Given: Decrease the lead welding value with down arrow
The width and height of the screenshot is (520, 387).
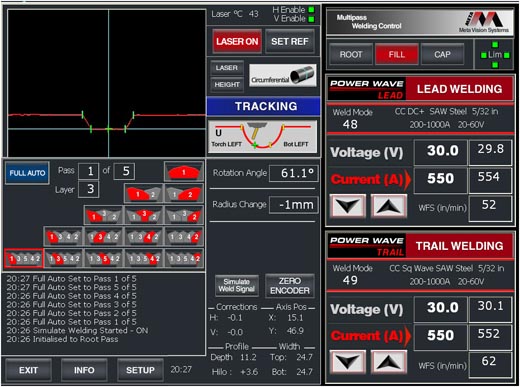Looking at the screenshot, I should tap(348, 206).
